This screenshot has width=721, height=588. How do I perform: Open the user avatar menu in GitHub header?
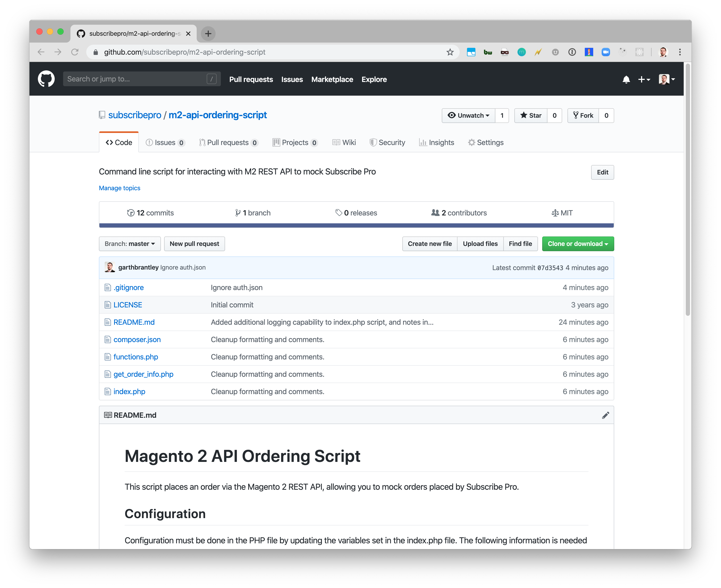point(666,79)
